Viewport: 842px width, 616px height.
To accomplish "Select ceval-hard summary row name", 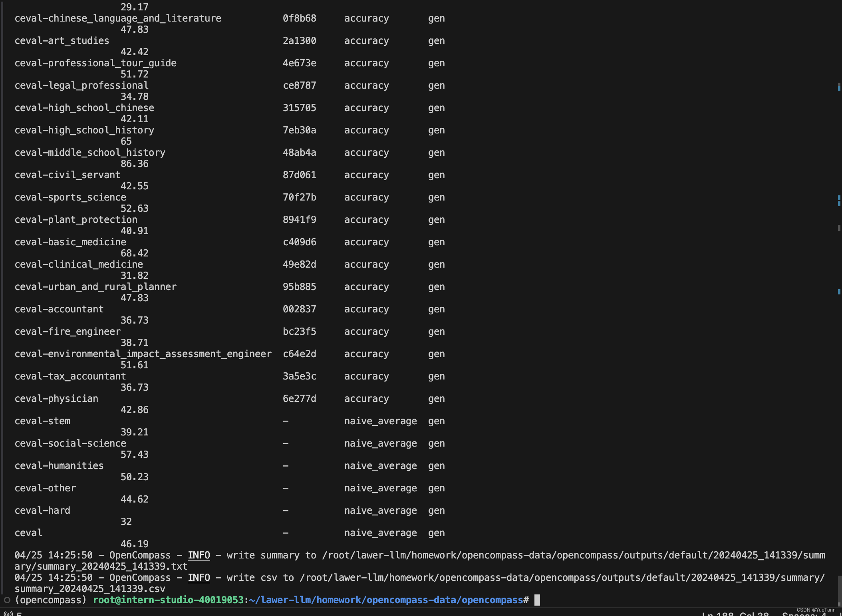I will click(42, 511).
